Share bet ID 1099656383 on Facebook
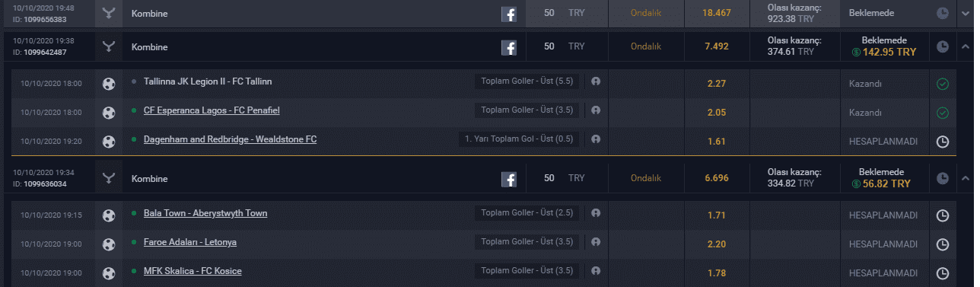 [508, 14]
